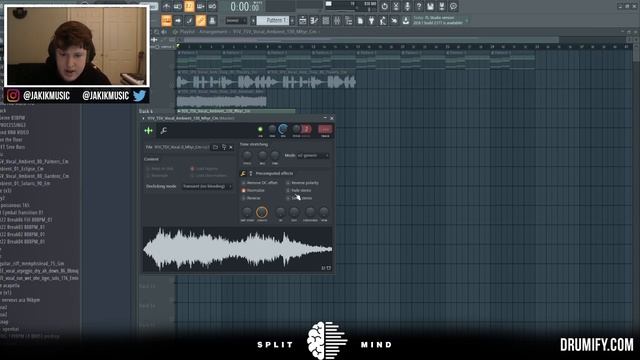Screen dimensions: 640x360
Task: Click the save project disk icon
Action: [x=430, y=6]
